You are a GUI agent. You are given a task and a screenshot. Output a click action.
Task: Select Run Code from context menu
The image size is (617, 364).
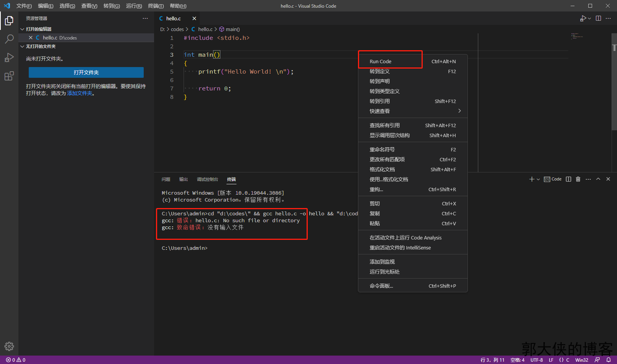(x=413, y=61)
